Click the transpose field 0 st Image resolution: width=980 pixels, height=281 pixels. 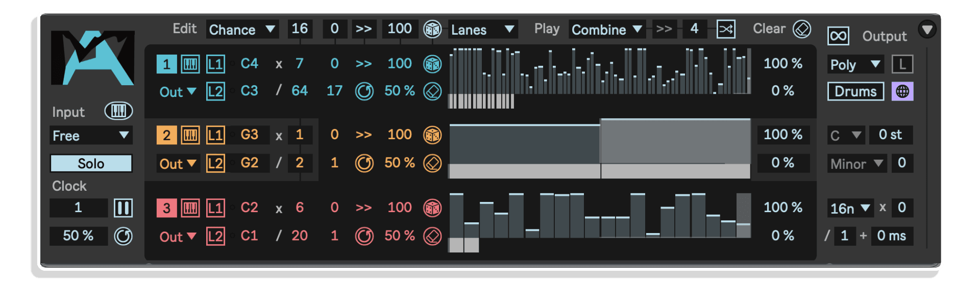click(891, 135)
